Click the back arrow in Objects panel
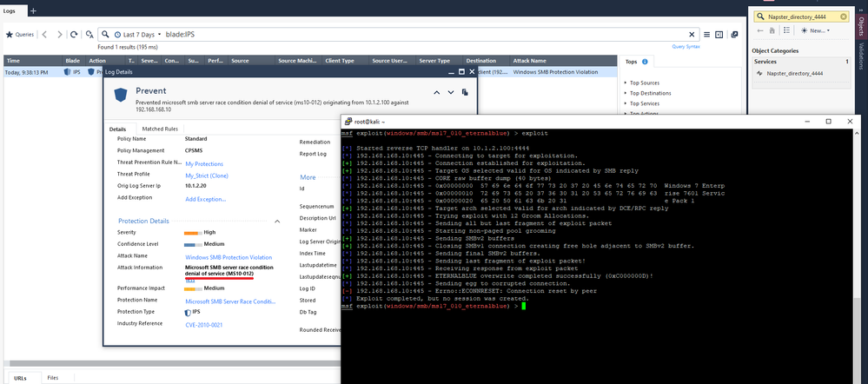 pos(760,30)
